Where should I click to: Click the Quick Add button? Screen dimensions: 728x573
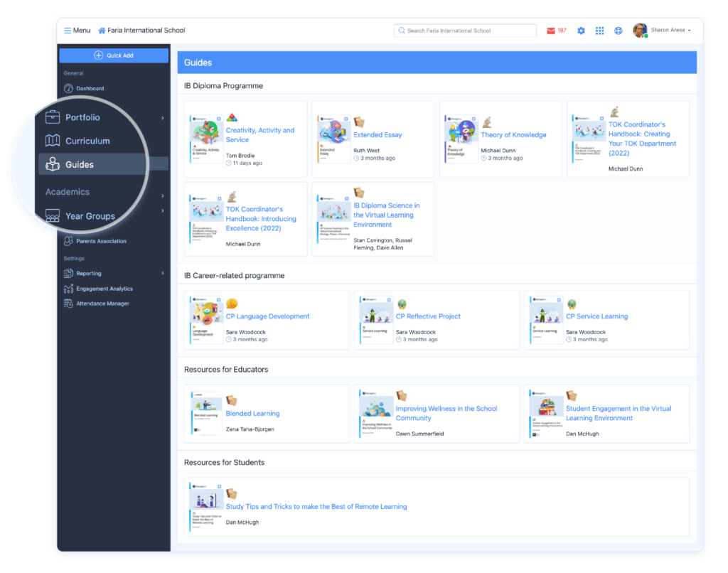click(114, 55)
